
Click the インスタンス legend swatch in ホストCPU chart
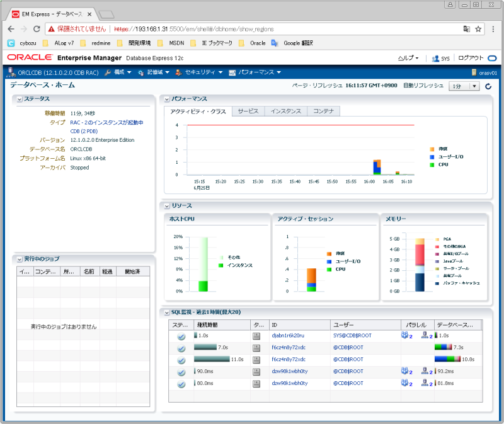click(x=220, y=265)
